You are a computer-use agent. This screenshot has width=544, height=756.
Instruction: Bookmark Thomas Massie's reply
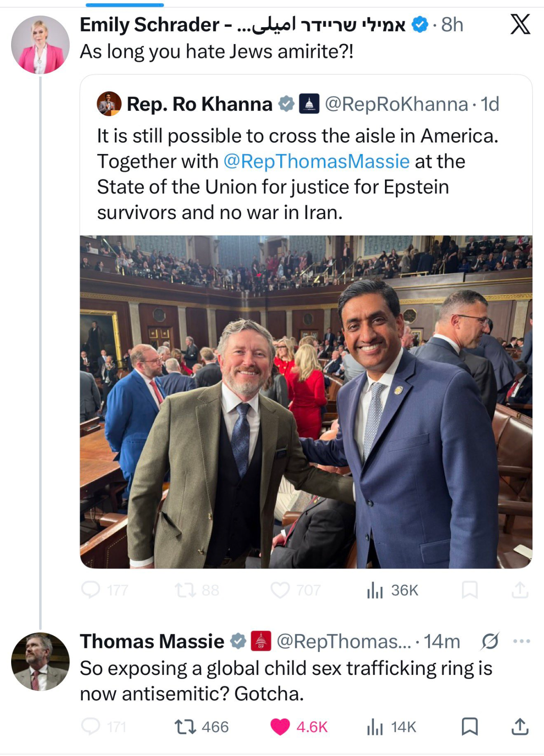point(470,727)
